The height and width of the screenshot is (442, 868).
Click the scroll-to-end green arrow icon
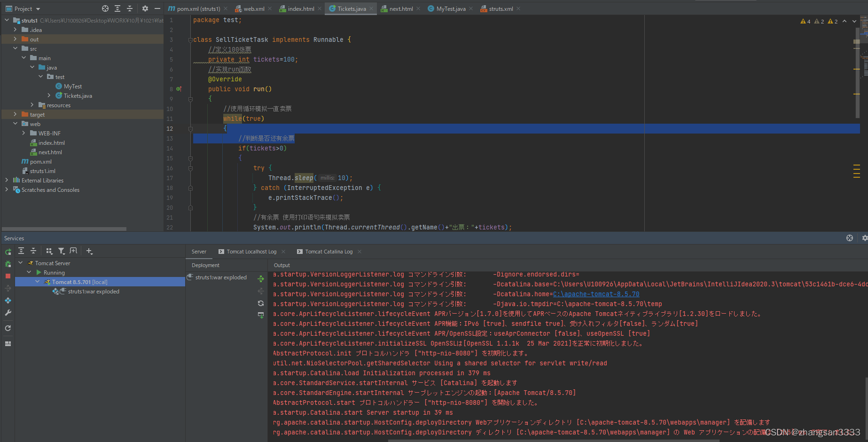261,315
